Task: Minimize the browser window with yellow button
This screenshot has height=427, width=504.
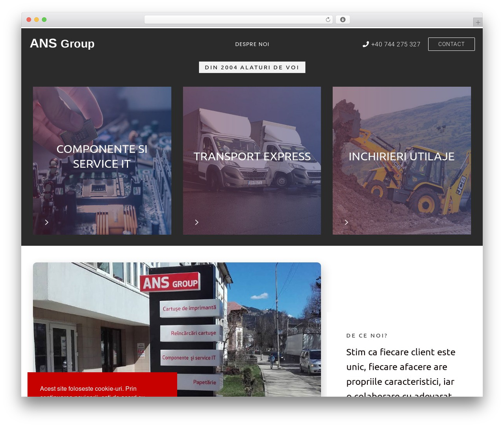Action: (36, 20)
